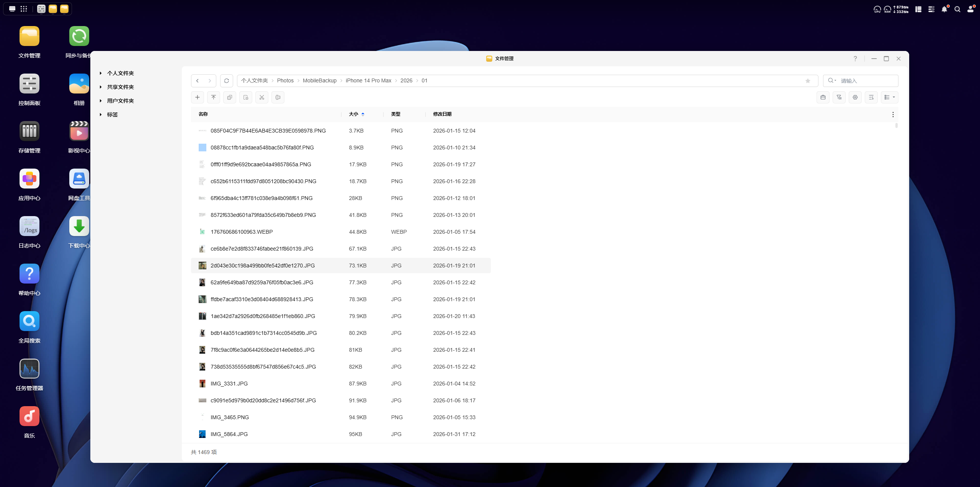Click the refresh folder button
The image size is (980, 487).
click(227, 81)
